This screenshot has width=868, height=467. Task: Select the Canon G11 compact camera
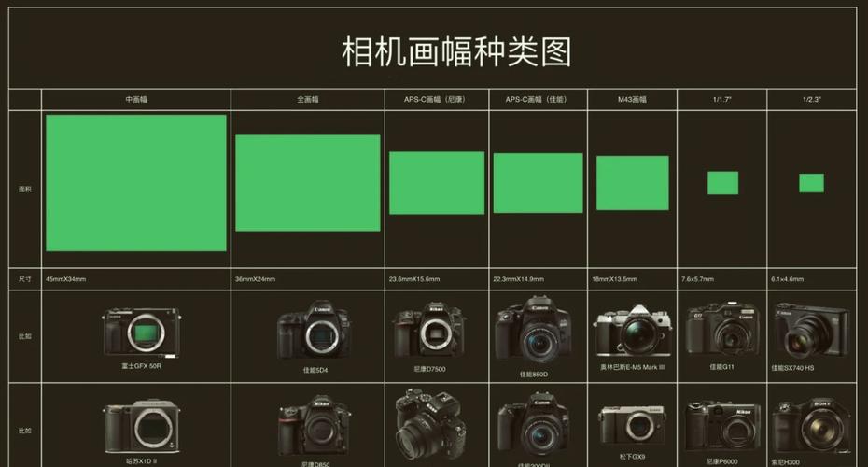click(722, 331)
